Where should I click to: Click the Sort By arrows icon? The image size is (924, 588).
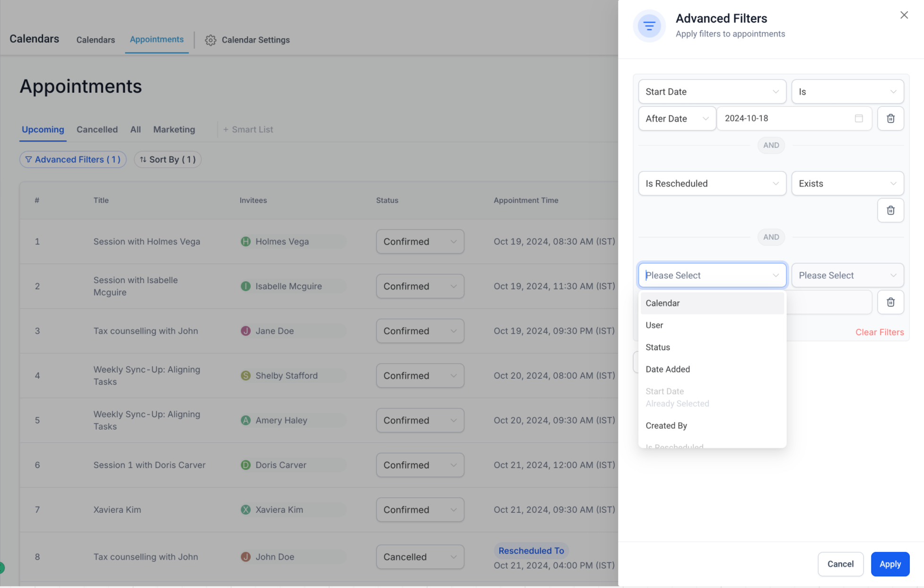pyautogui.click(x=143, y=160)
